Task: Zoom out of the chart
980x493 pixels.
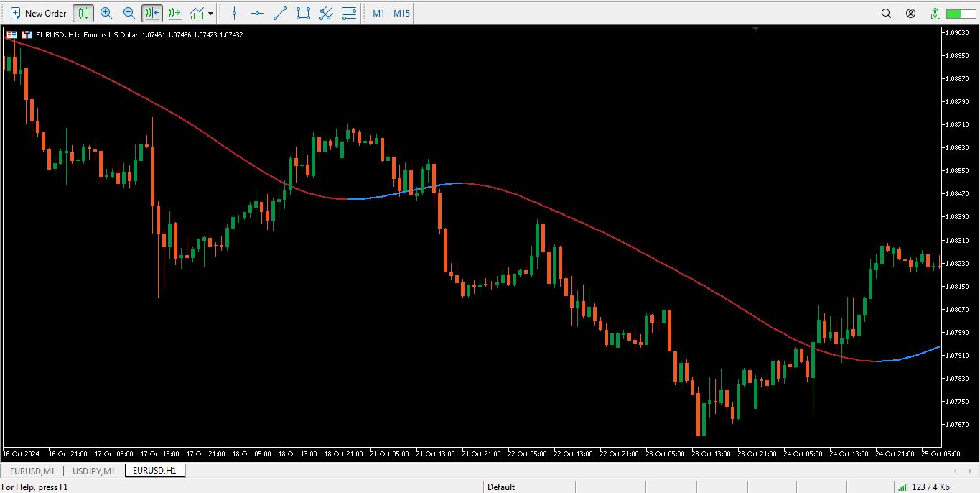Action: click(x=129, y=13)
